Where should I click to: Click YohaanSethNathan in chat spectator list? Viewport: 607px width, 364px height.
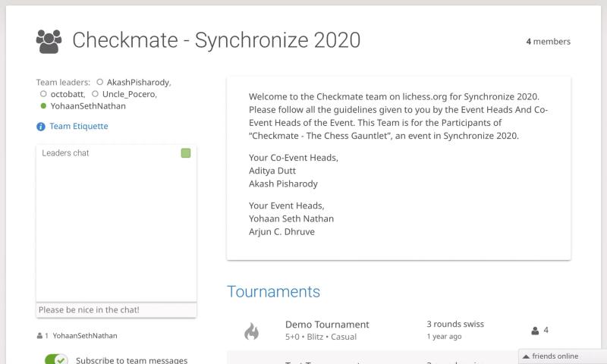coord(85,336)
